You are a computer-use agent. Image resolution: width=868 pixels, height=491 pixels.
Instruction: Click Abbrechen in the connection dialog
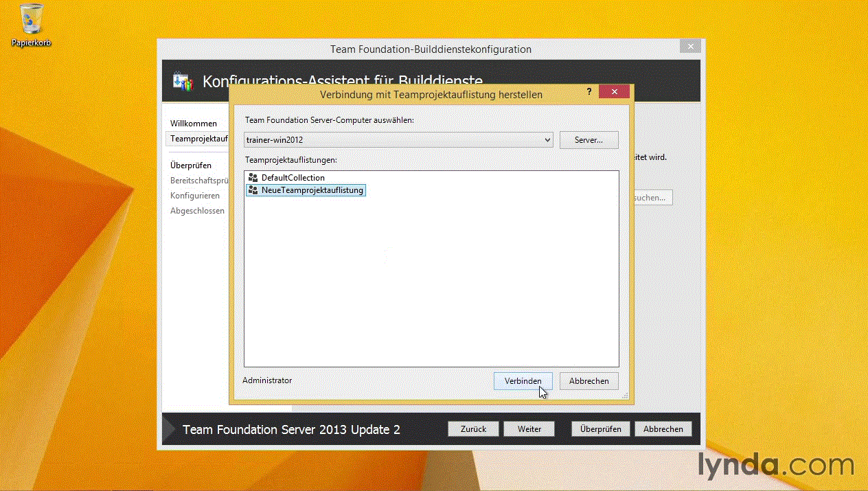(x=589, y=381)
